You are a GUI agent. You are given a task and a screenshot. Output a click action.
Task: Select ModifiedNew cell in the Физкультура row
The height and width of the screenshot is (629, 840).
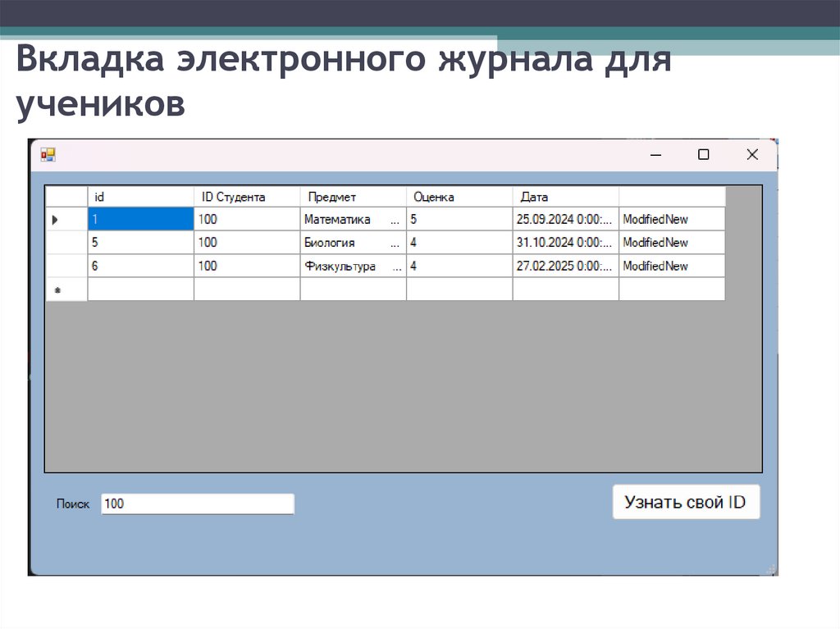pyautogui.click(x=672, y=266)
